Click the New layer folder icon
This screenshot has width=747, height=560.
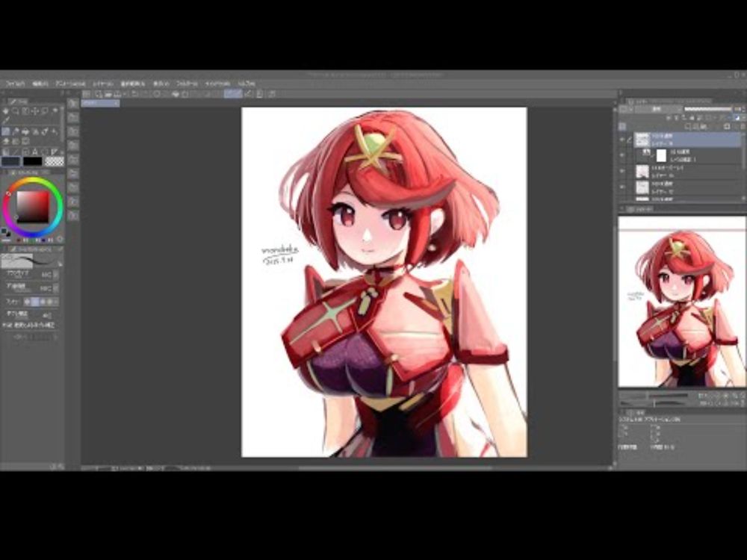704,127
